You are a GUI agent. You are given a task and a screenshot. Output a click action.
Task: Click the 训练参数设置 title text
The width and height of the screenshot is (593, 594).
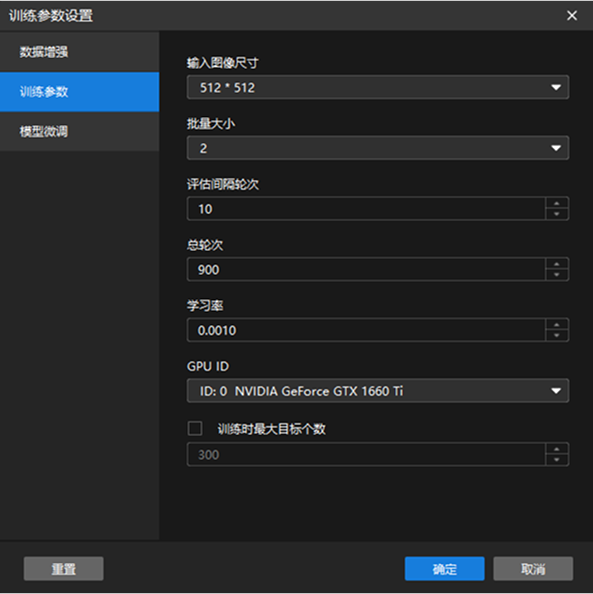51,16
